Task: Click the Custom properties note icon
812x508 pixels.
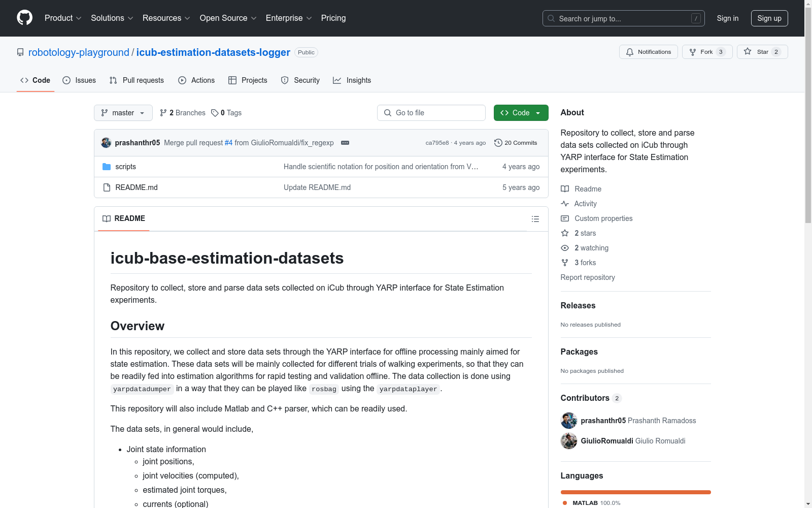Action: (x=565, y=218)
